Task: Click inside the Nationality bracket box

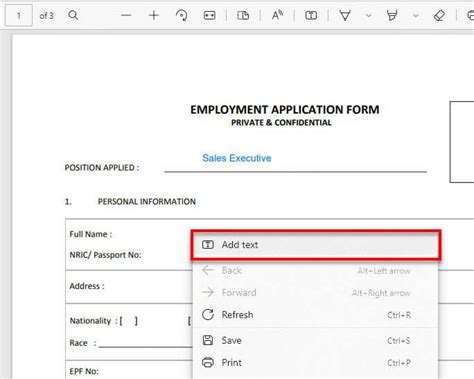Action: pyautogui.click(x=129, y=321)
